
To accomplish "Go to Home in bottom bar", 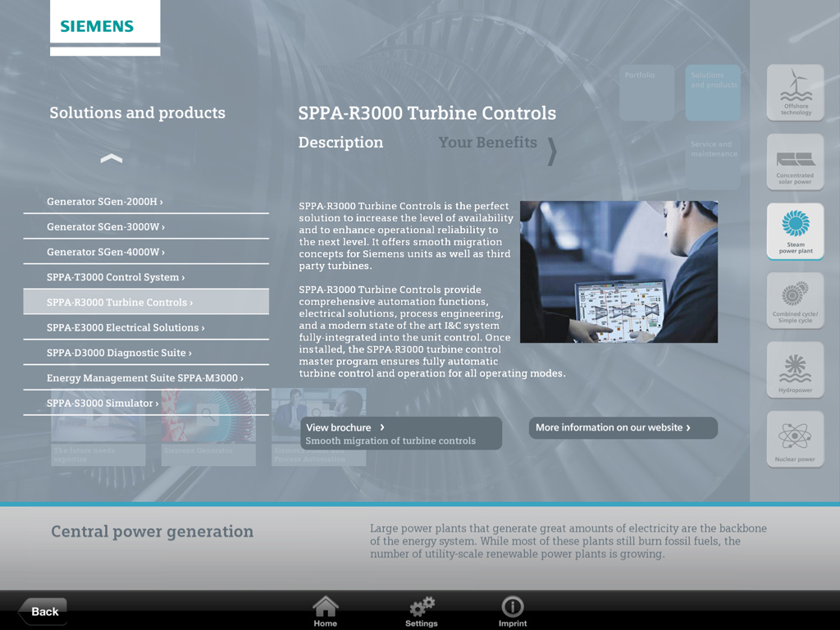I will tap(325, 611).
